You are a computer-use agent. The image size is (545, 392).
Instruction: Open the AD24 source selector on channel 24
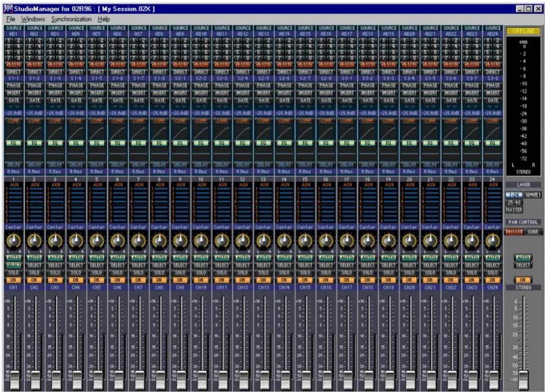click(x=493, y=34)
